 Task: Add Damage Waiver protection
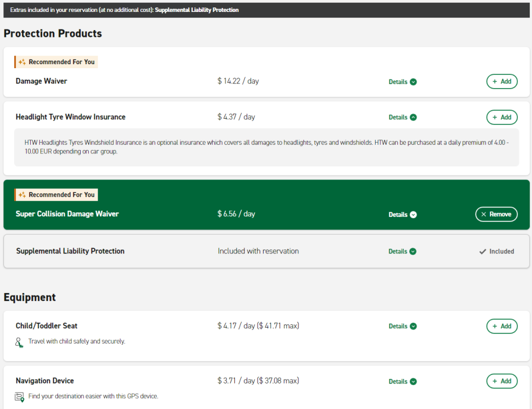tap(502, 81)
